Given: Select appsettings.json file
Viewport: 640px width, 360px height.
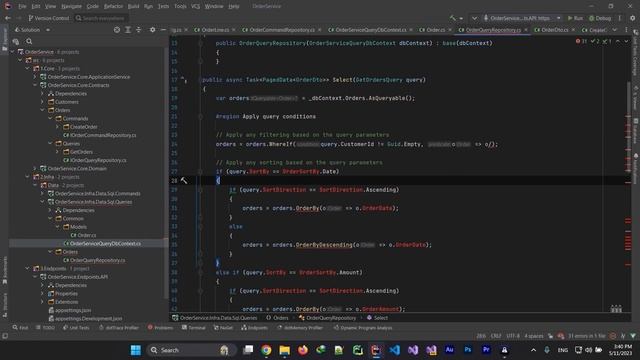Looking at the screenshot, I should pos(69,310).
